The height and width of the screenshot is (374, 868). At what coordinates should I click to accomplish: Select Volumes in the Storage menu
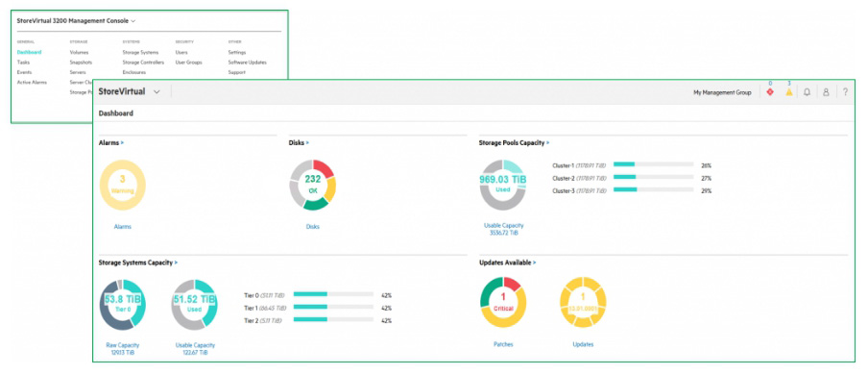(79, 52)
